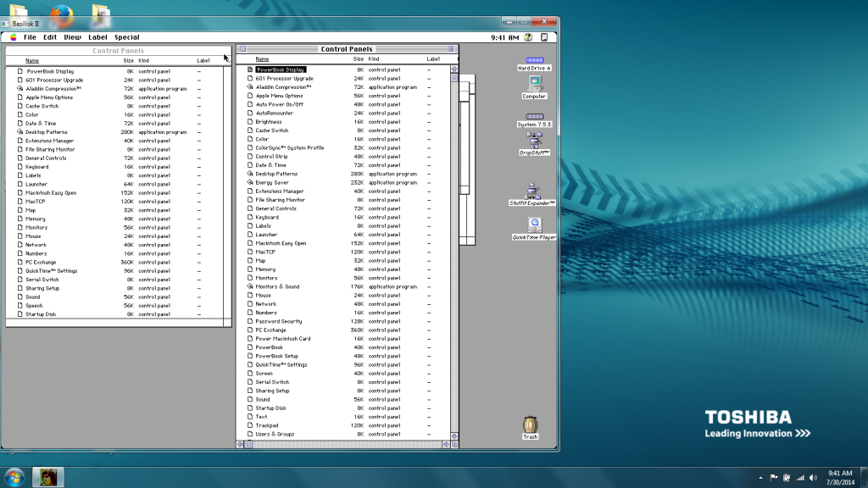Select Speech row in back window
868x488 pixels.
(114, 305)
